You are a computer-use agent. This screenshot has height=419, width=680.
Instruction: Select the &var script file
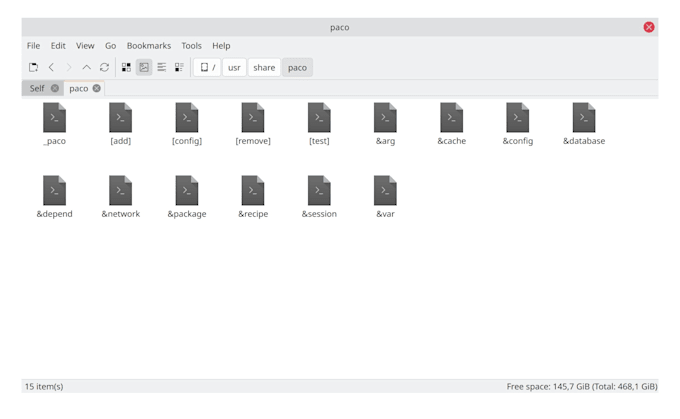[385, 197]
